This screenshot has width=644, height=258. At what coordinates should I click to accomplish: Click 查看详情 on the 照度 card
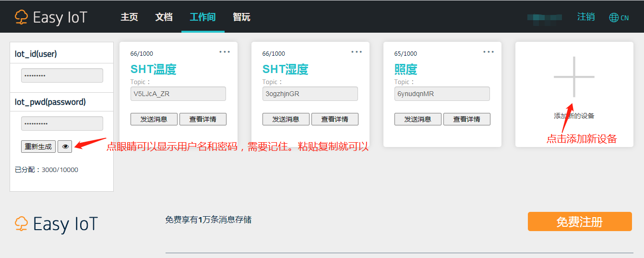pyautogui.click(x=467, y=119)
